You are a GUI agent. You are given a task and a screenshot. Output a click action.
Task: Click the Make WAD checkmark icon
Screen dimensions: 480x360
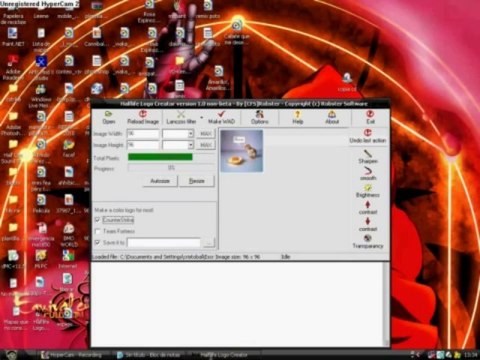tap(222, 117)
